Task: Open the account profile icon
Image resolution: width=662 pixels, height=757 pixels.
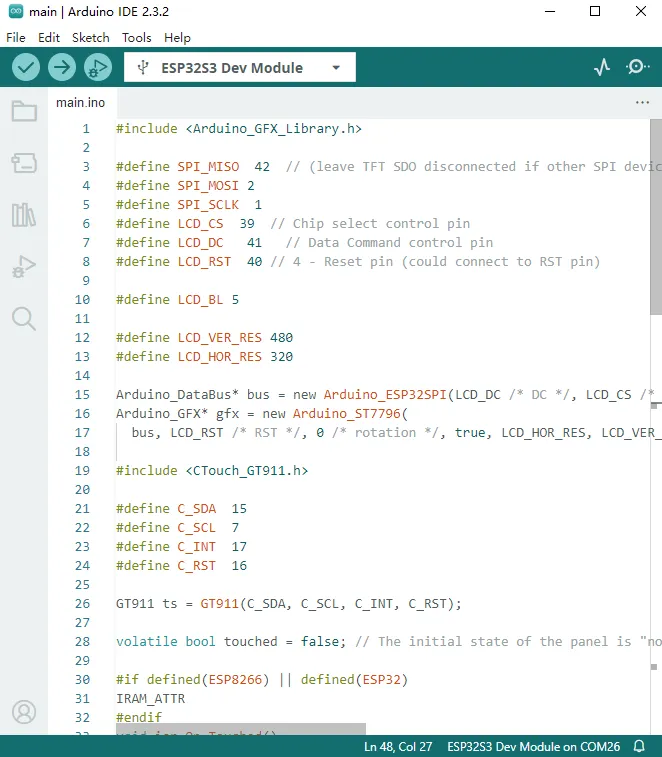Action: tap(24, 712)
